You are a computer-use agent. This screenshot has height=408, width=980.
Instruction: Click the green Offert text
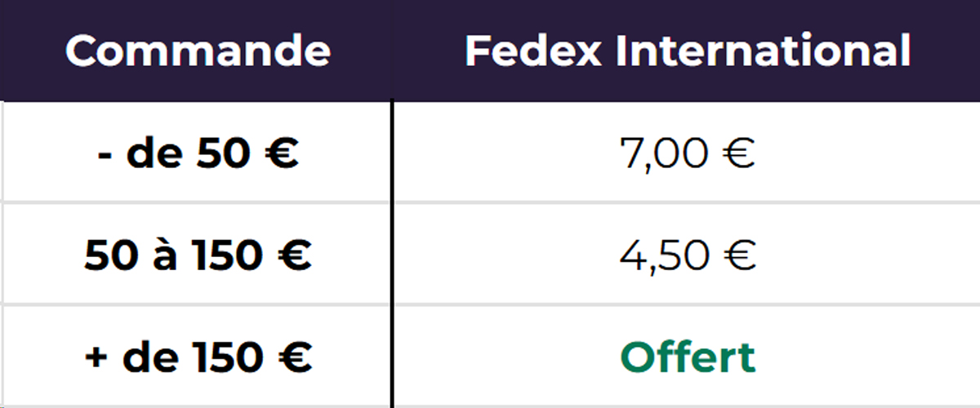[688, 358]
